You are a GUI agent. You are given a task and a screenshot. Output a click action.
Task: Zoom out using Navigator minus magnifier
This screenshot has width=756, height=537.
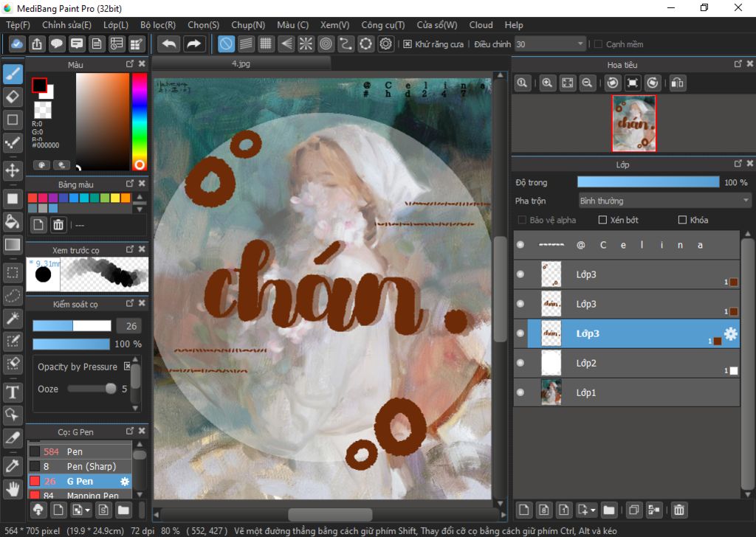pyautogui.click(x=587, y=83)
